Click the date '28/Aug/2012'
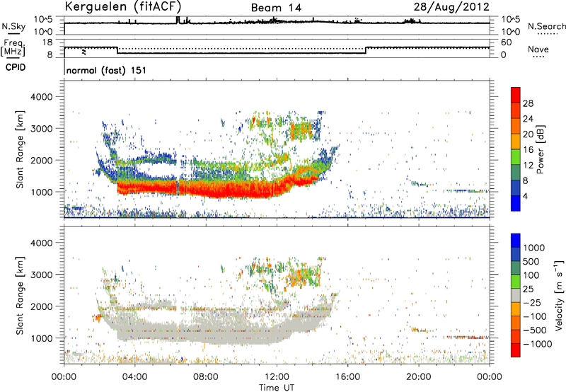 tap(451, 7)
